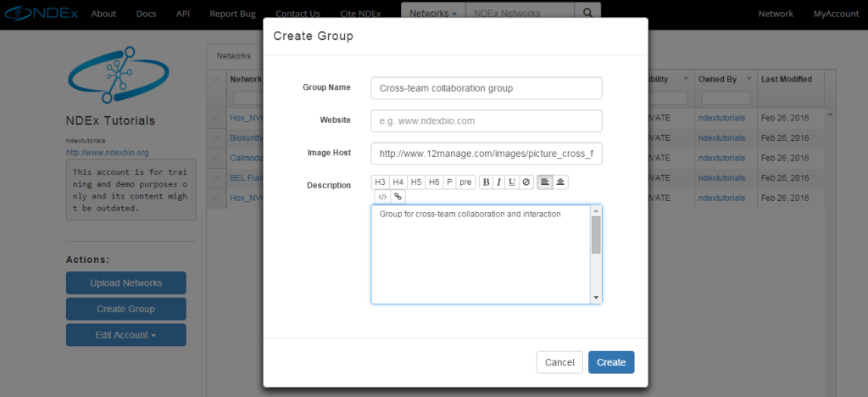Screen dimensions: 868x397
Task: Click Owned By filter input box
Action: 726,98
